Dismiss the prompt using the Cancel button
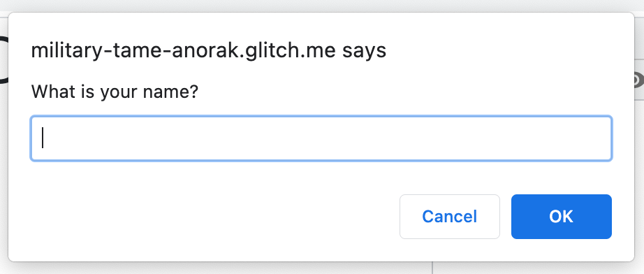The image size is (644, 274). pos(449,217)
